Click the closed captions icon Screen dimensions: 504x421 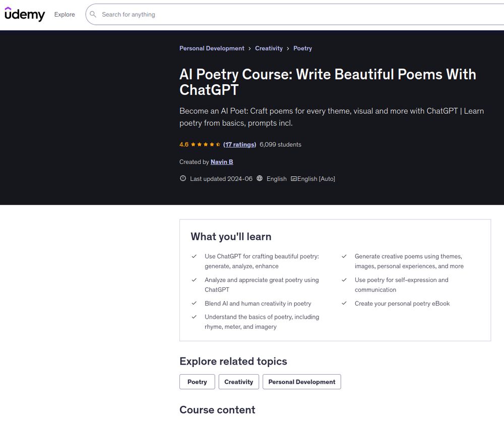(x=294, y=179)
